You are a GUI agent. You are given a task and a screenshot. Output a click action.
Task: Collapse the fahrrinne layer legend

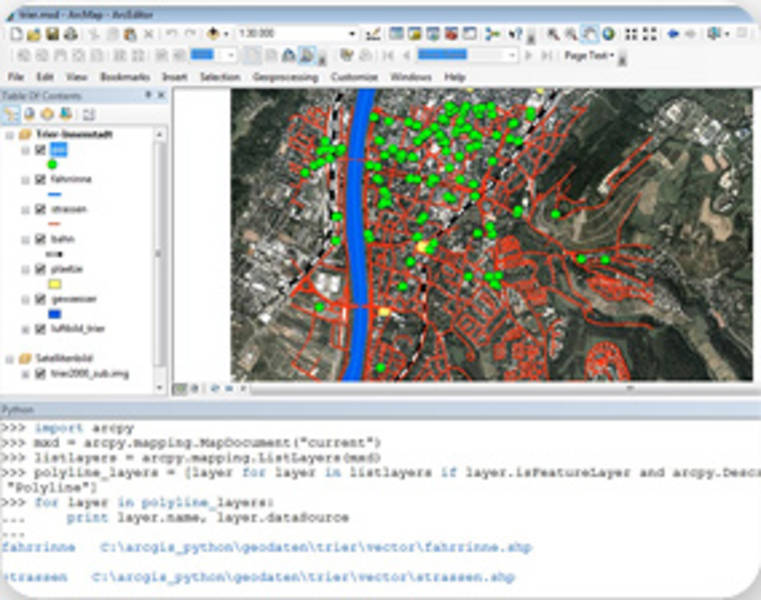pos(25,180)
